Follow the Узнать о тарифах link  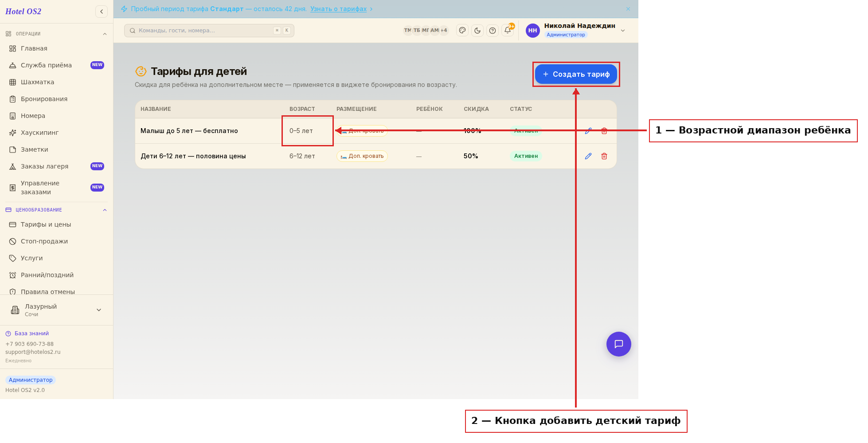tap(338, 9)
